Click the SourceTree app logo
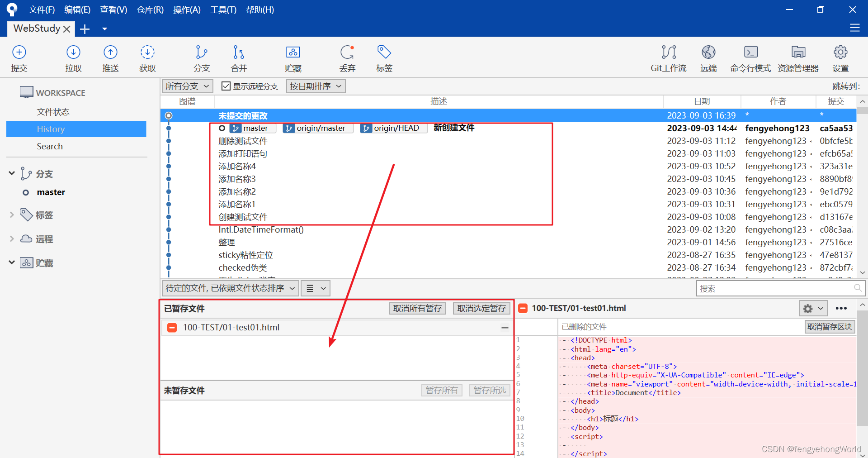This screenshot has height=458, width=868. (x=12, y=10)
